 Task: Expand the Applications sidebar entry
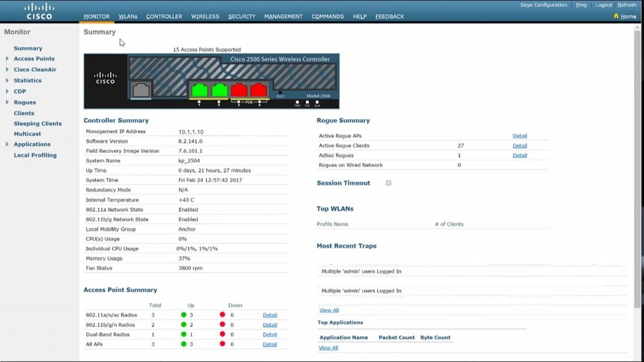pyautogui.click(x=7, y=144)
